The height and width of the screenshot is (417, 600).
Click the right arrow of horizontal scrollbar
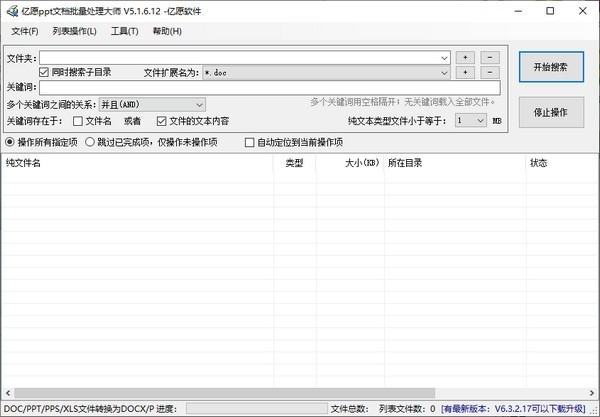592,393
